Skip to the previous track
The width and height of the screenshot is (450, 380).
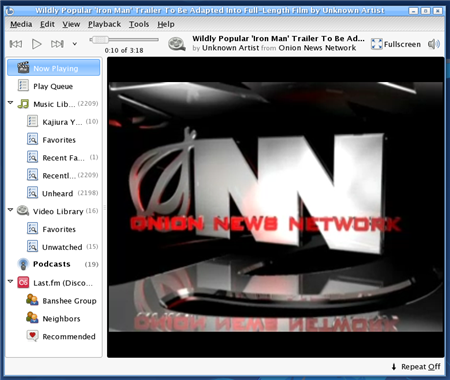[16, 44]
